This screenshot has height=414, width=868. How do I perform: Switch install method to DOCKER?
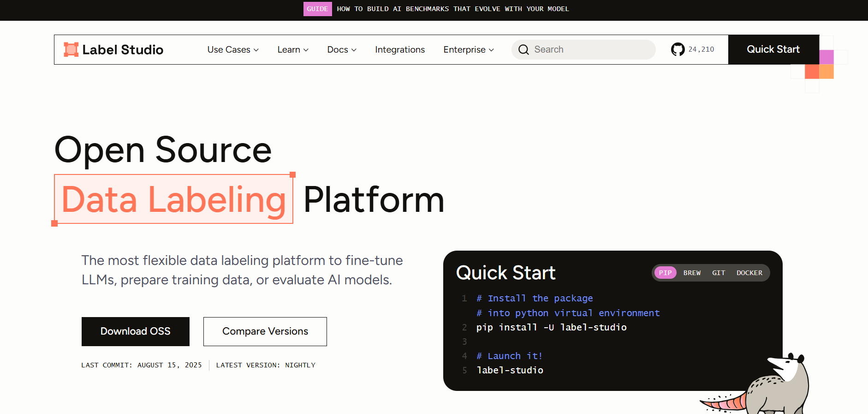(749, 273)
